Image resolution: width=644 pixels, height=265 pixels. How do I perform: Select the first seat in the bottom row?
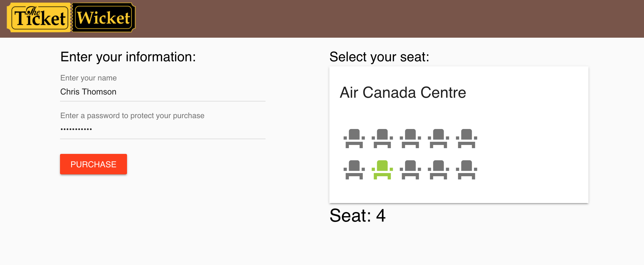[x=354, y=170]
